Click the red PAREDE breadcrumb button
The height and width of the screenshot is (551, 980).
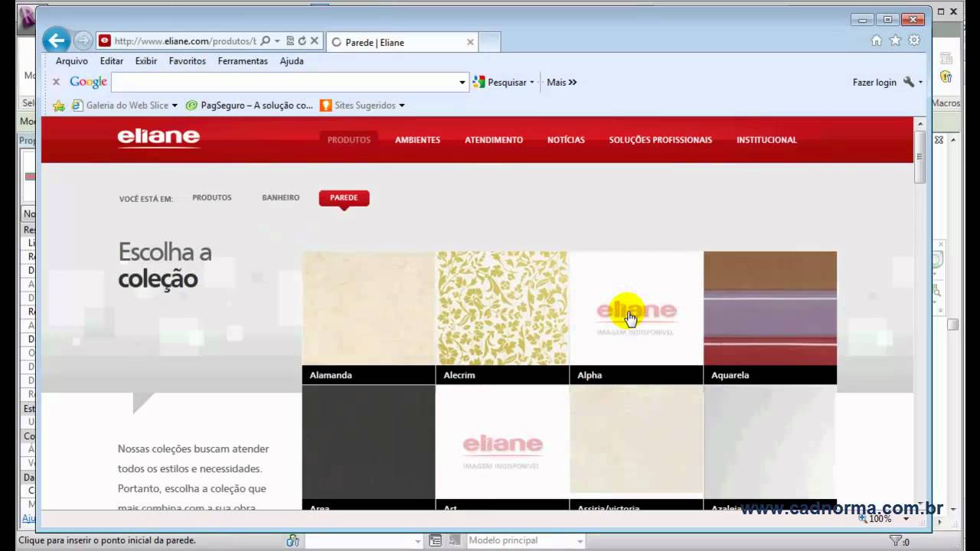tap(344, 197)
